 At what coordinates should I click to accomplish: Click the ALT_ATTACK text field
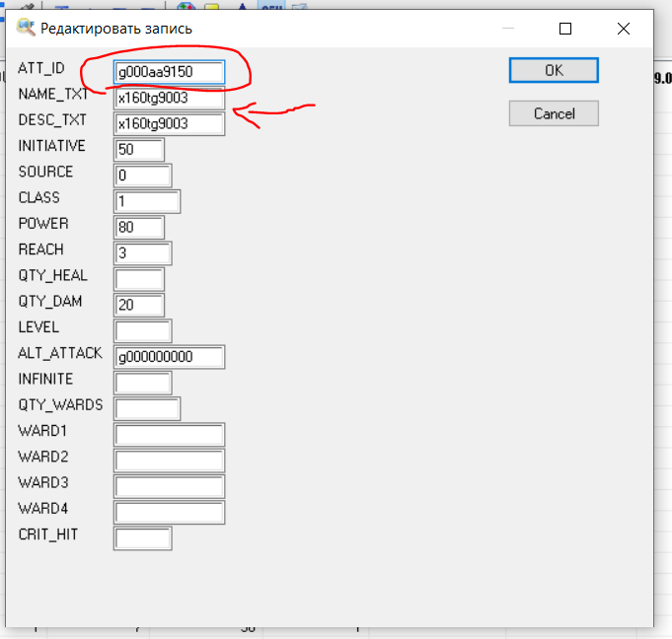[x=170, y=356]
